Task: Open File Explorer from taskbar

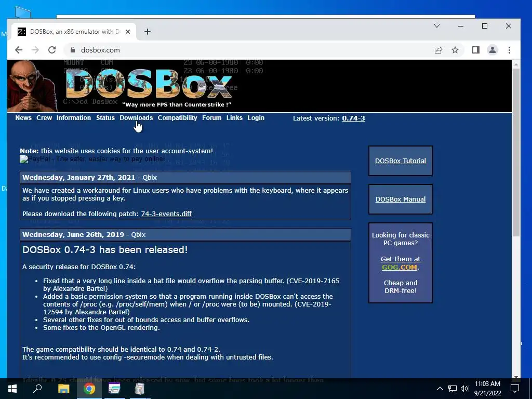Action: [x=63, y=389]
